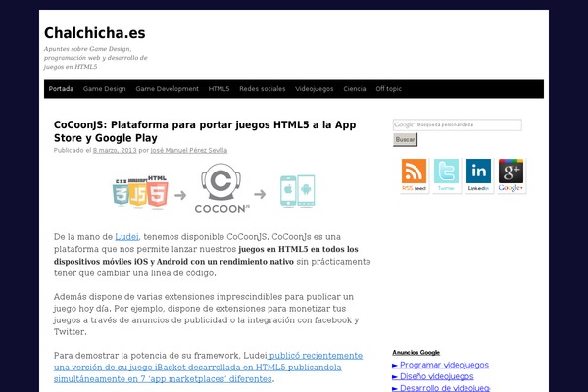Open the LinkedIn icon link

tap(478, 175)
